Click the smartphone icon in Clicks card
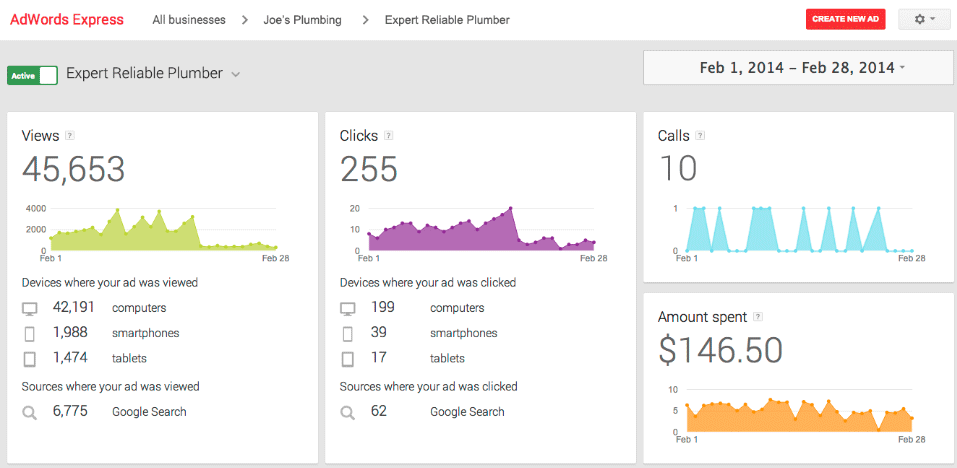Screen dimensions: 957x468 click(347, 333)
